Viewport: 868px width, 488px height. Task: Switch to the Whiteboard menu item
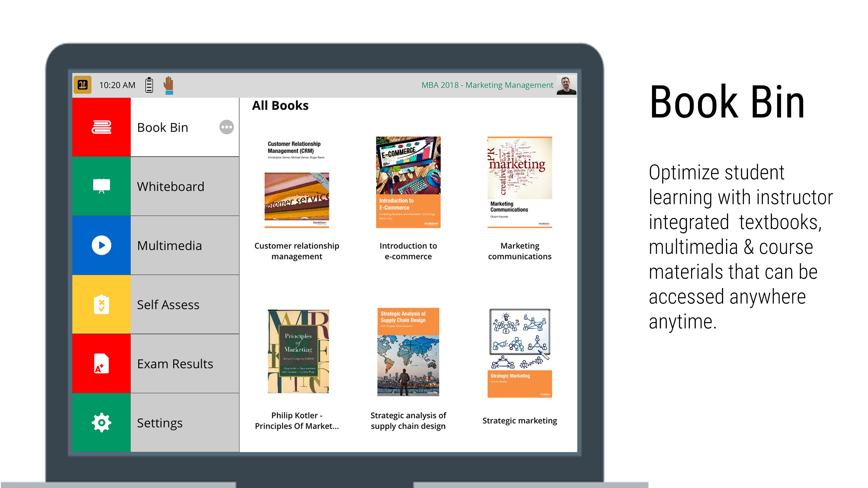click(x=170, y=187)
